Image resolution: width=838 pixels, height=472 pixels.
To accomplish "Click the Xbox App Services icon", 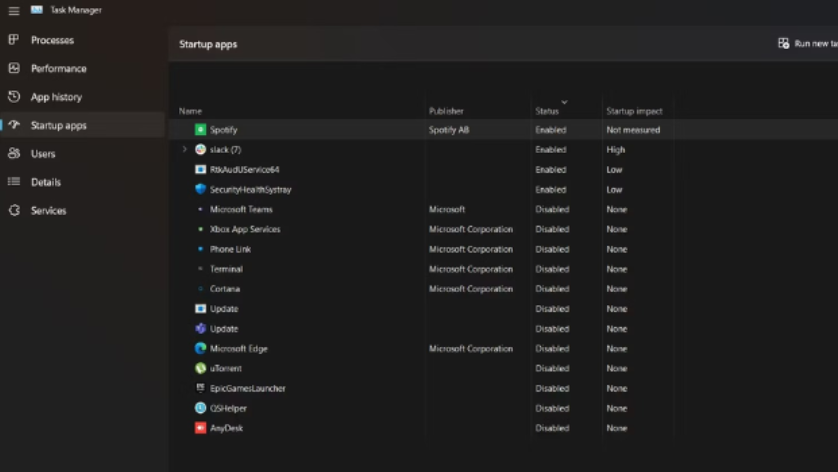I will [200, 229].
